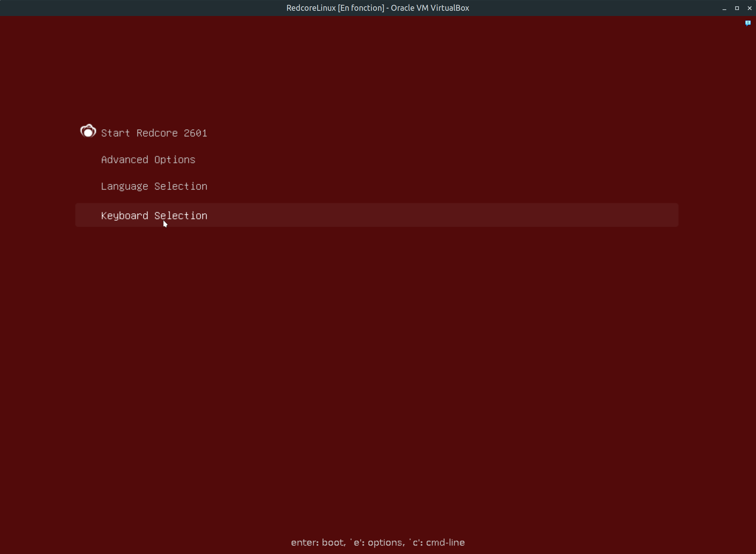Click the Redcore logo beside Start entry
Image resolution: width=756 pixels, height=554 pixels.
point(88,131)
